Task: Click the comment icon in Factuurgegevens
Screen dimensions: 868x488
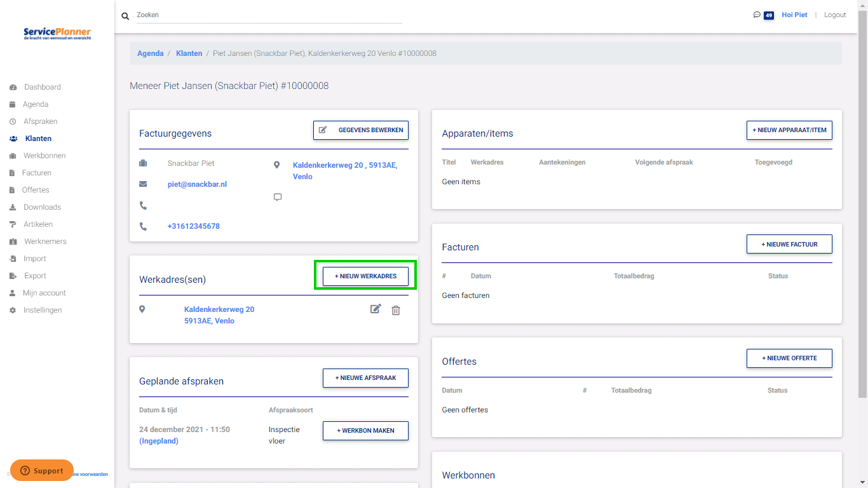Action: point(277,197)
